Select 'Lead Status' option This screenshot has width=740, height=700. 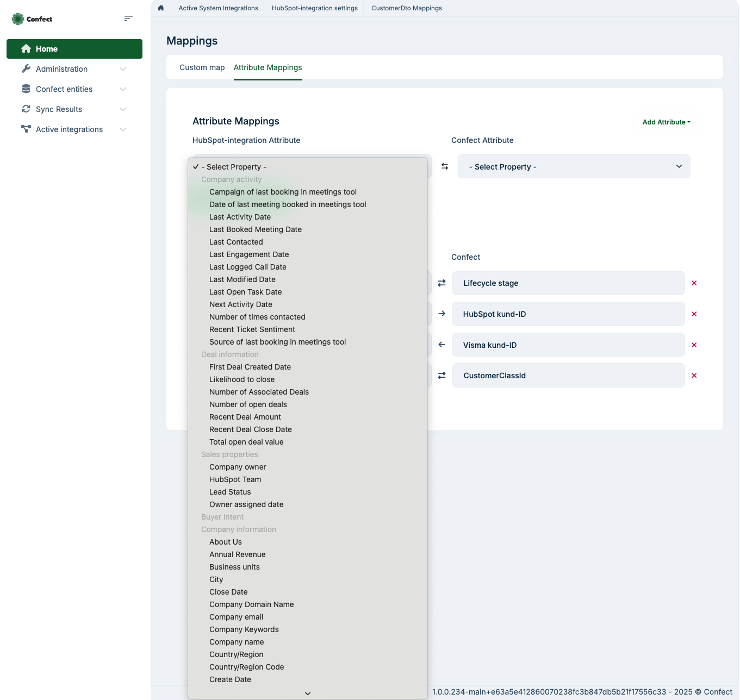[x=307, y=492]
